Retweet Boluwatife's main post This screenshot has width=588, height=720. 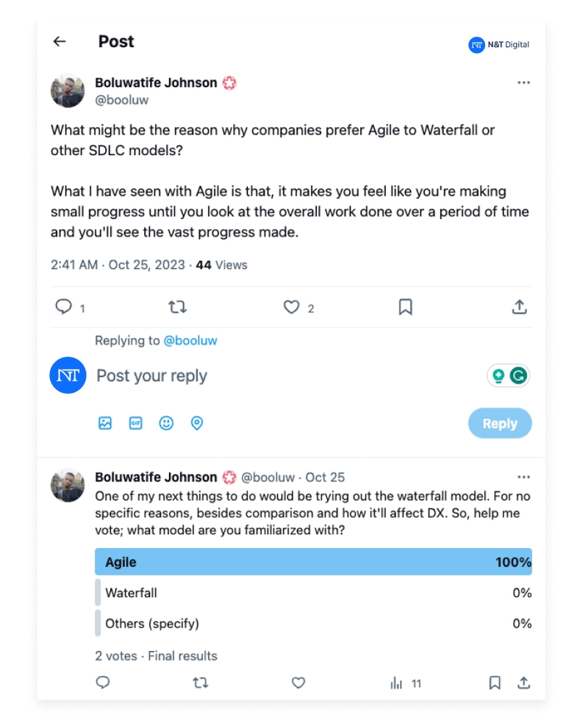[177, 307]
